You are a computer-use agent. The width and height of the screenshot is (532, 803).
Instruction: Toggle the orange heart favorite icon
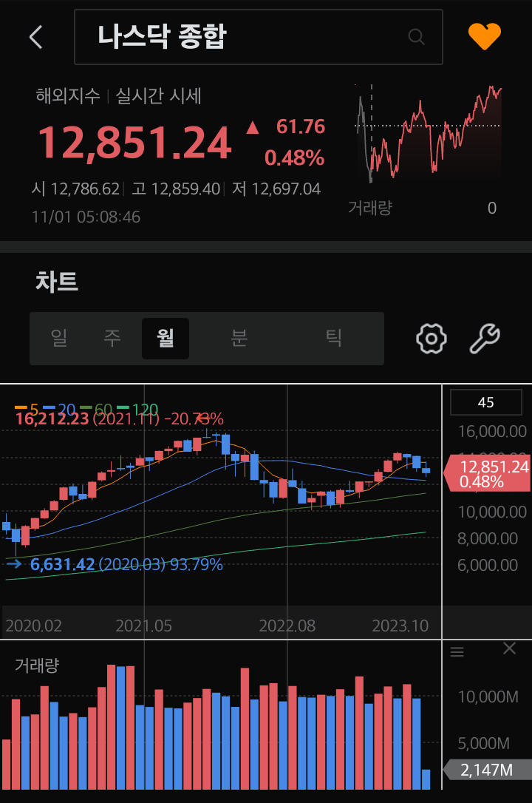coord(485,36)
